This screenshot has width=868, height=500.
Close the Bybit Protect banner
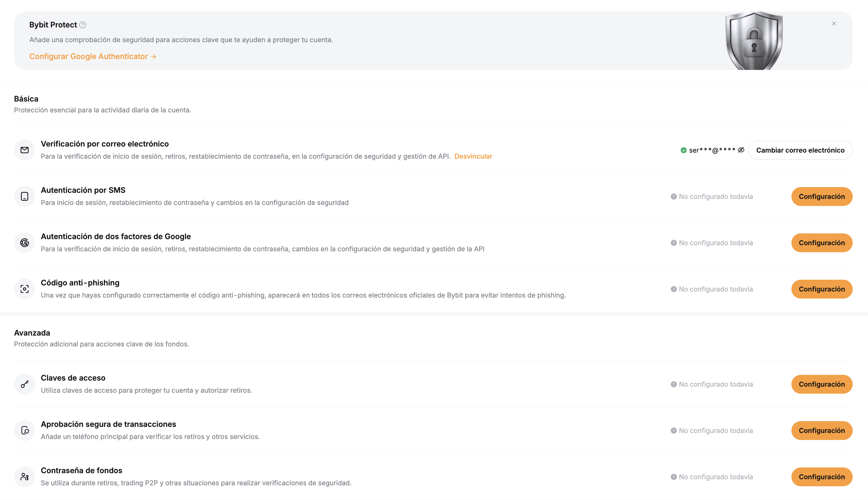click(x=834, y=23)
